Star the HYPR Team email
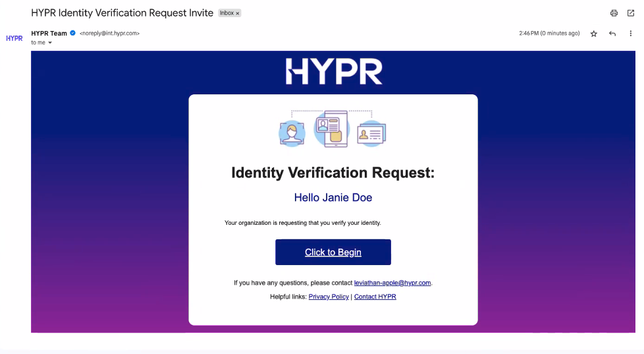 click(x=593, y=34)
